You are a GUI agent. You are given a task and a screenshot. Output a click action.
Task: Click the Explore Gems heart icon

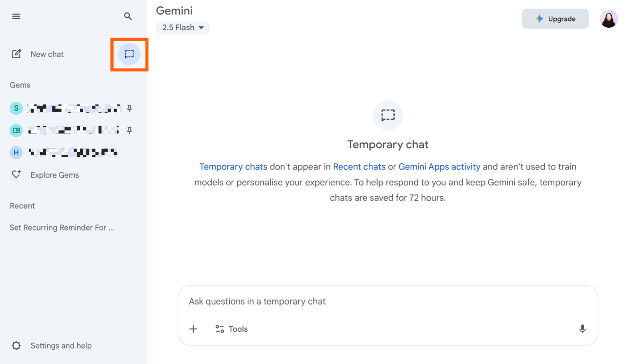pyautogui.click(x=16, y=175)
